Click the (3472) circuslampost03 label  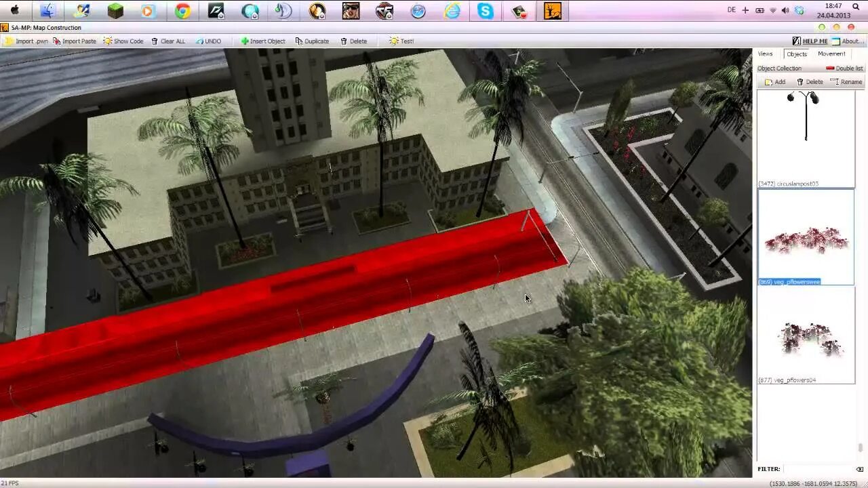click(789, 184)
